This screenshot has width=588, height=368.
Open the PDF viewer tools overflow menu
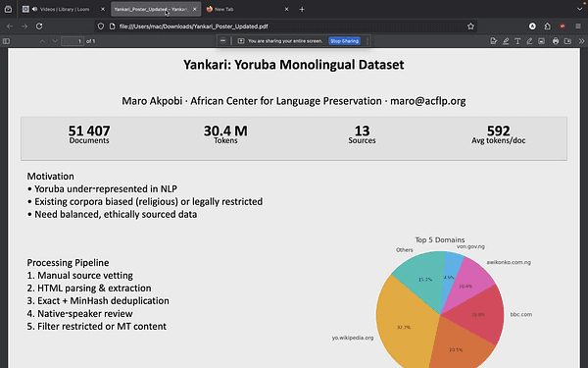[x=581, y=41]
